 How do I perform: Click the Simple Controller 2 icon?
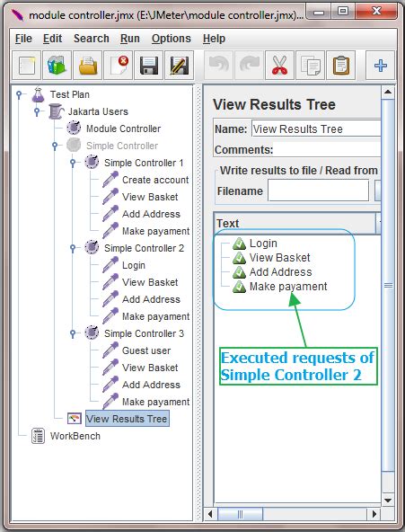tap(92, 247)
